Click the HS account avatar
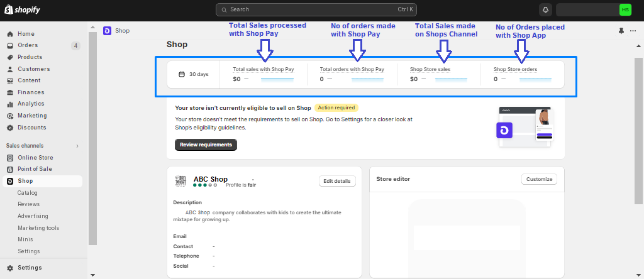The height and width of the screenshot is (279, 644). click(x=625, y=9)
